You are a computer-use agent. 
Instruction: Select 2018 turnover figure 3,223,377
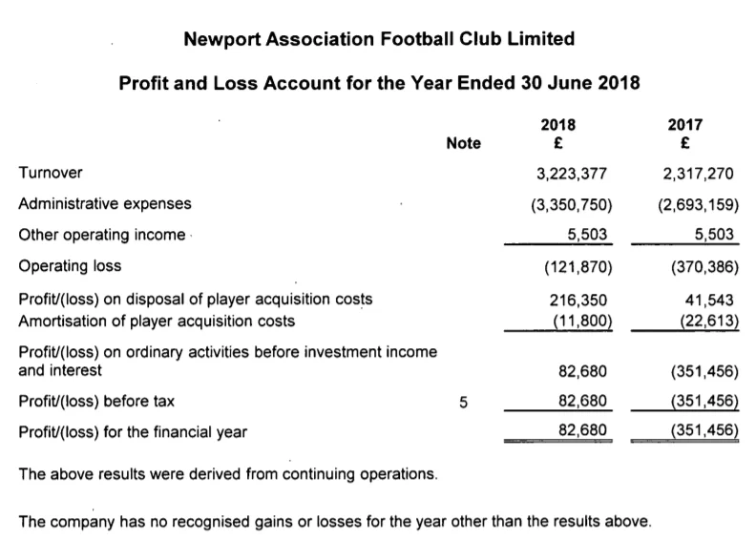click(572, 174)
